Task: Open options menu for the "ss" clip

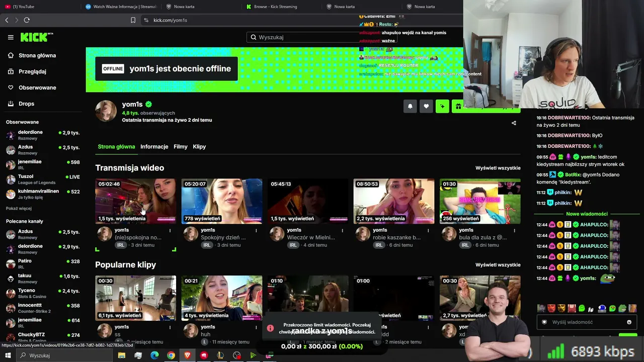Action: click(170, 328)
